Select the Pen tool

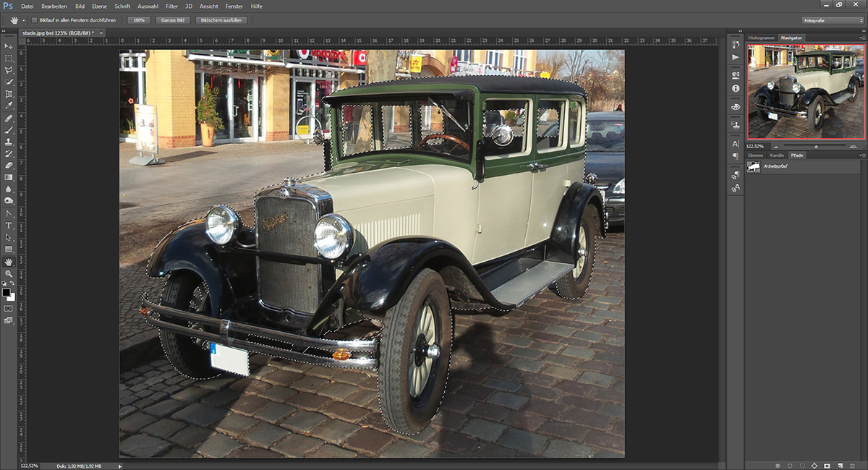(9, 213)
